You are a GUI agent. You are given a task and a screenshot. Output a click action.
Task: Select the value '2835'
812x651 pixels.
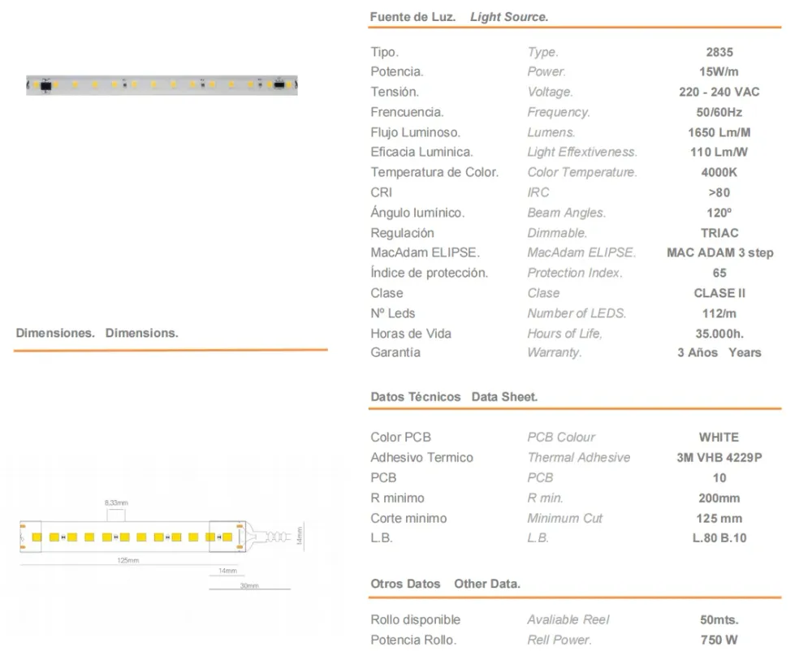point(719,52)
